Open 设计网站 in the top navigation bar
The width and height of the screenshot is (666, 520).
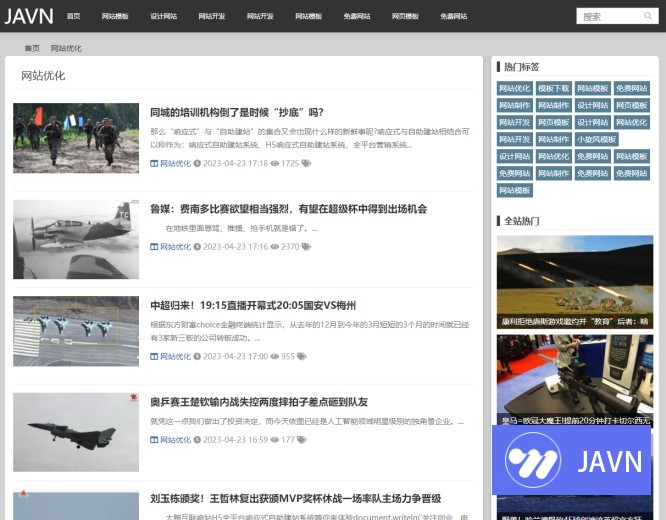click(164, 16)
